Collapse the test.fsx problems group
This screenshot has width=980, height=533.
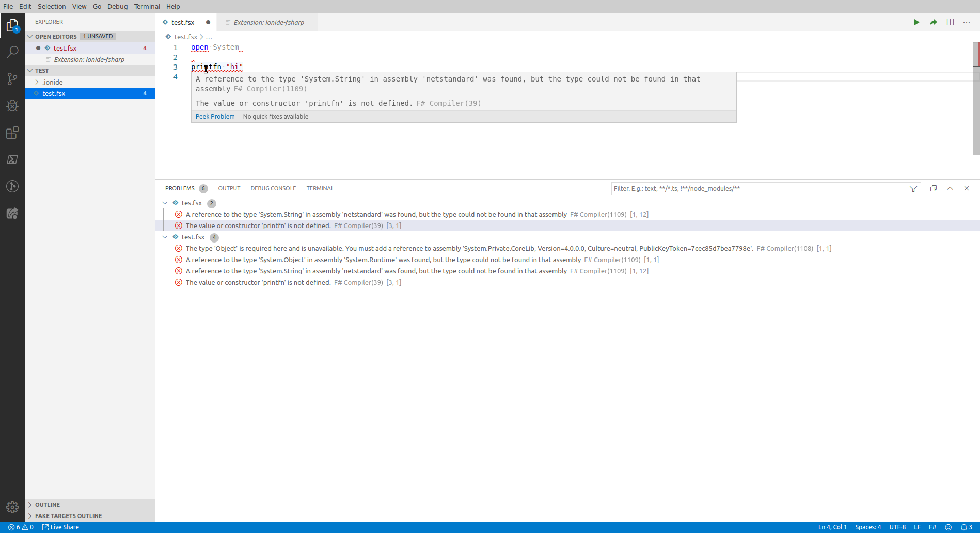click(x=165, y=237)
